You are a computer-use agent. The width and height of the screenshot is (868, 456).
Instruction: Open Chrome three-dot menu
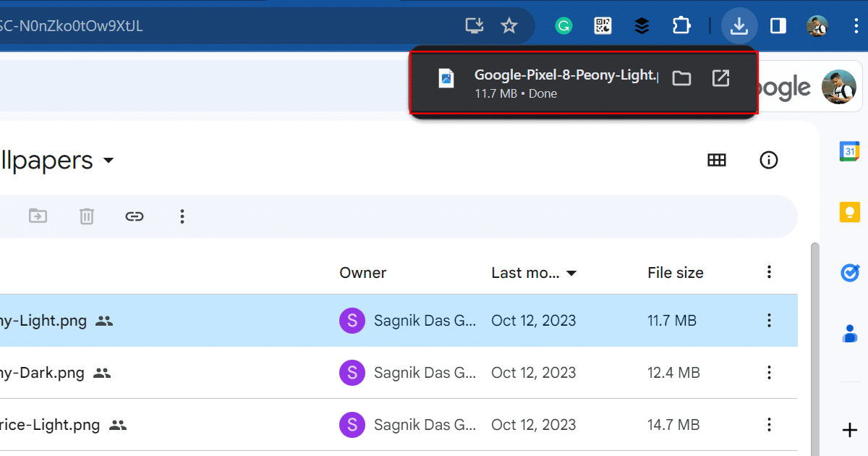click(856, 27)
